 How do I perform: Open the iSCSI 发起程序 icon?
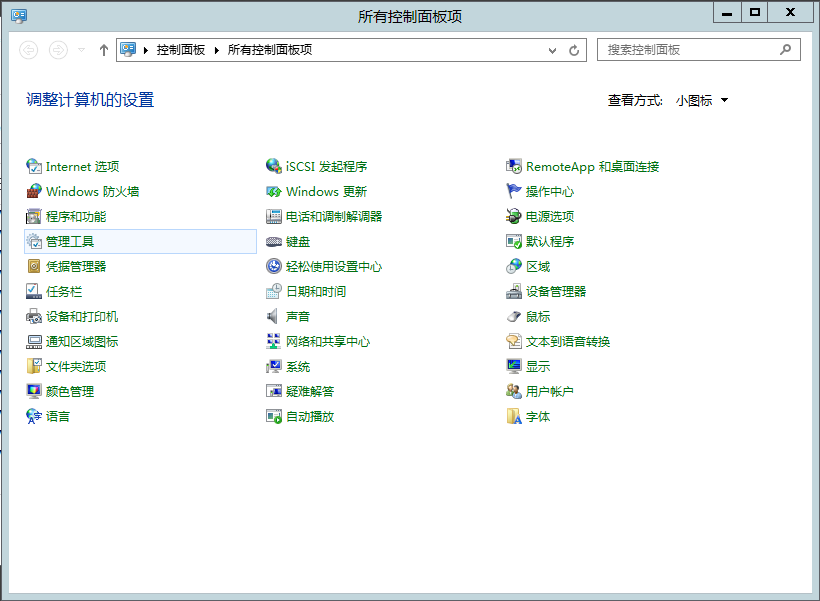(274, 166)
